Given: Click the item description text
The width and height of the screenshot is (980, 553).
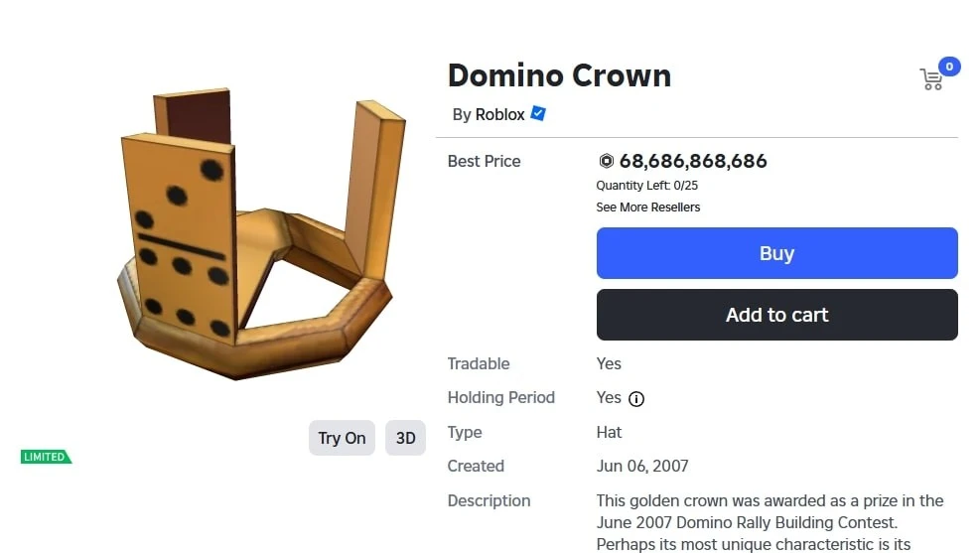Looking at the screenshot, I should tap(770, 521).
